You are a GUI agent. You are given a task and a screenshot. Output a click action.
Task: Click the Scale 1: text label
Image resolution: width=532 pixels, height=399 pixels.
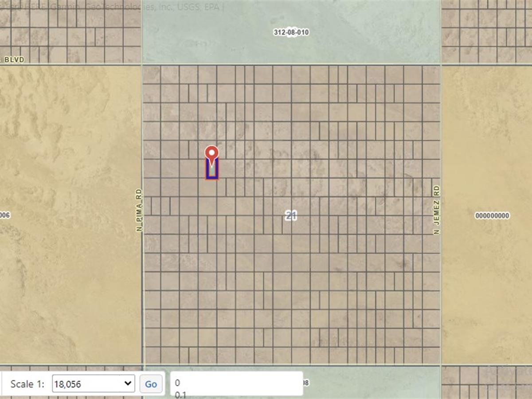point(27,384)
